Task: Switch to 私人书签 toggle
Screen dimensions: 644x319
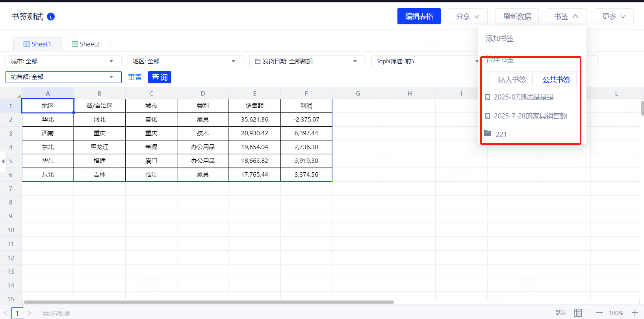Action: pyautogui.click(x=511, y=80)
